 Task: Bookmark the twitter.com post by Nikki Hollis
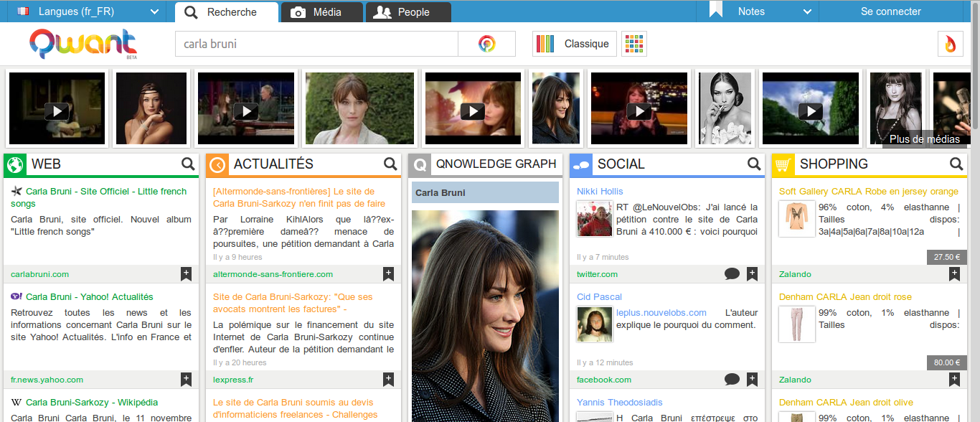[752, 273]
